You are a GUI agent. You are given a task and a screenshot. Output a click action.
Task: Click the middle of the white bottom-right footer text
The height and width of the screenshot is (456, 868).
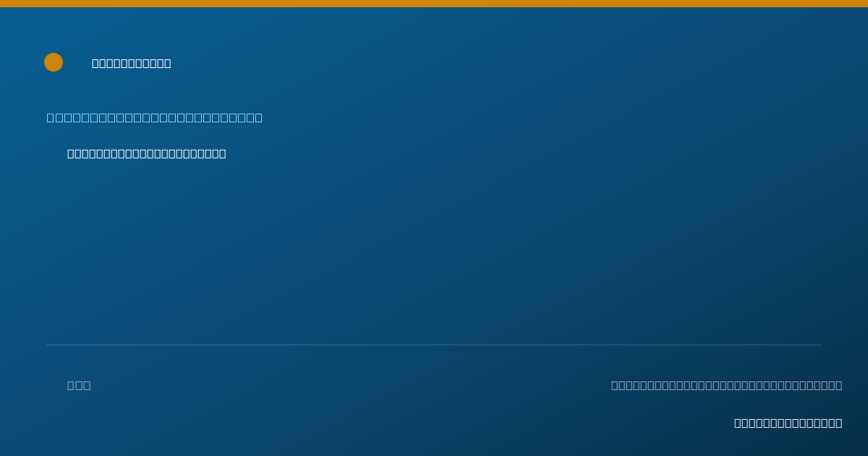coord(788,423)
